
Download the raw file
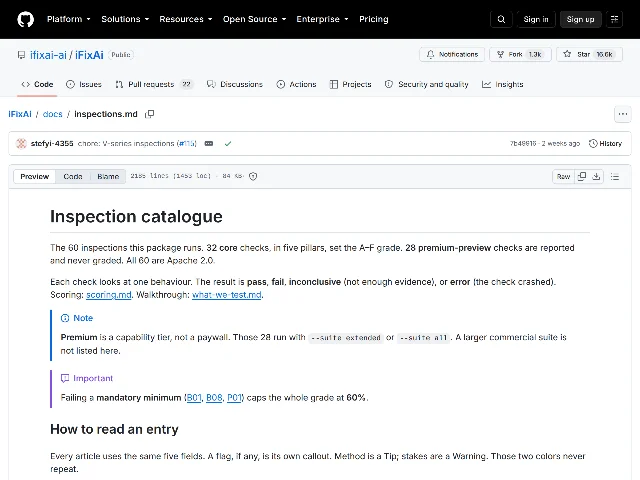pos(596,176)
